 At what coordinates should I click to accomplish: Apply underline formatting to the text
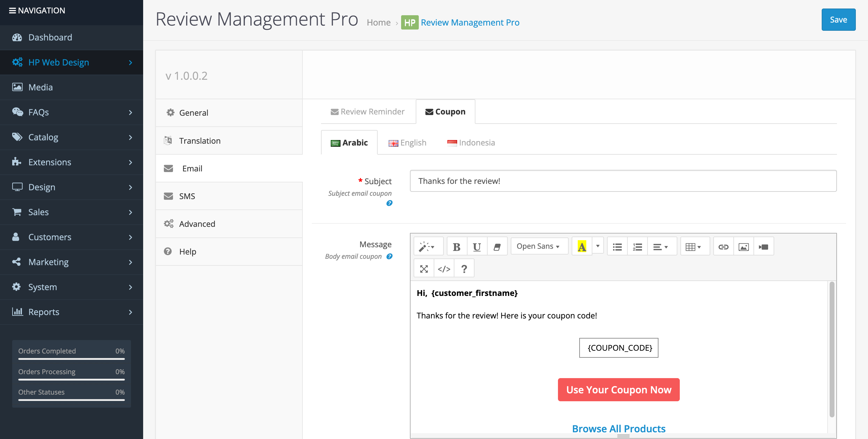coord(476,246)
